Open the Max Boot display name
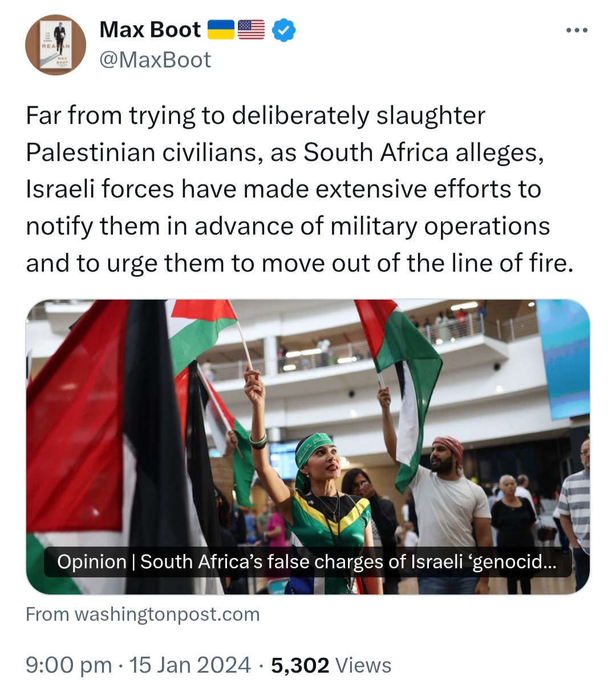 (x=150, y=30)
